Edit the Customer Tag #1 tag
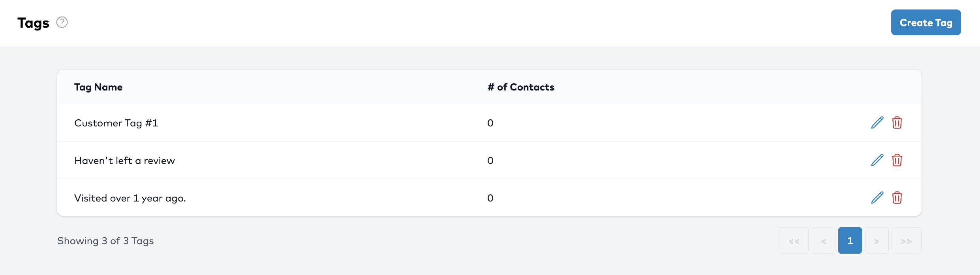 tap(877, 123)
